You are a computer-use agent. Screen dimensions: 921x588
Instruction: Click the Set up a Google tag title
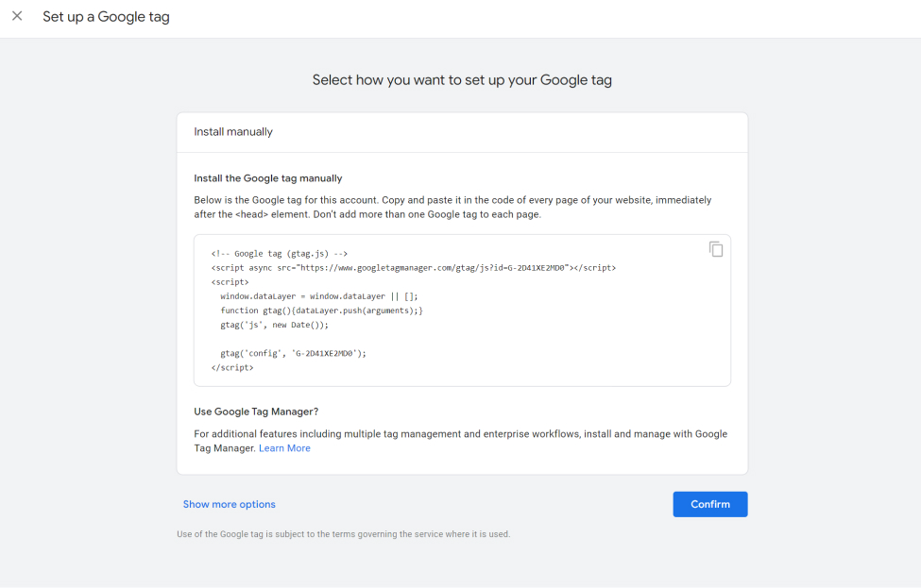[x=106, y=17]
